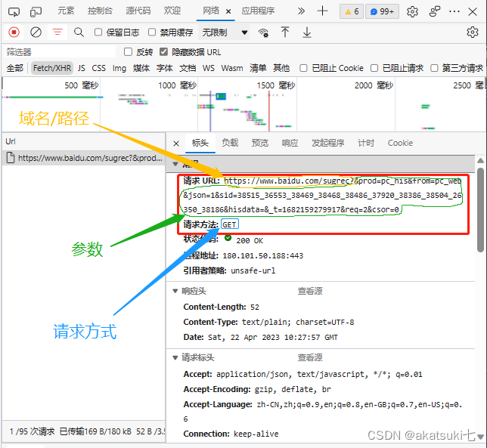Viewport: 487px width, 448px height.
Task: Enable 保留日志 checkbox
Action: click(98, 32)
